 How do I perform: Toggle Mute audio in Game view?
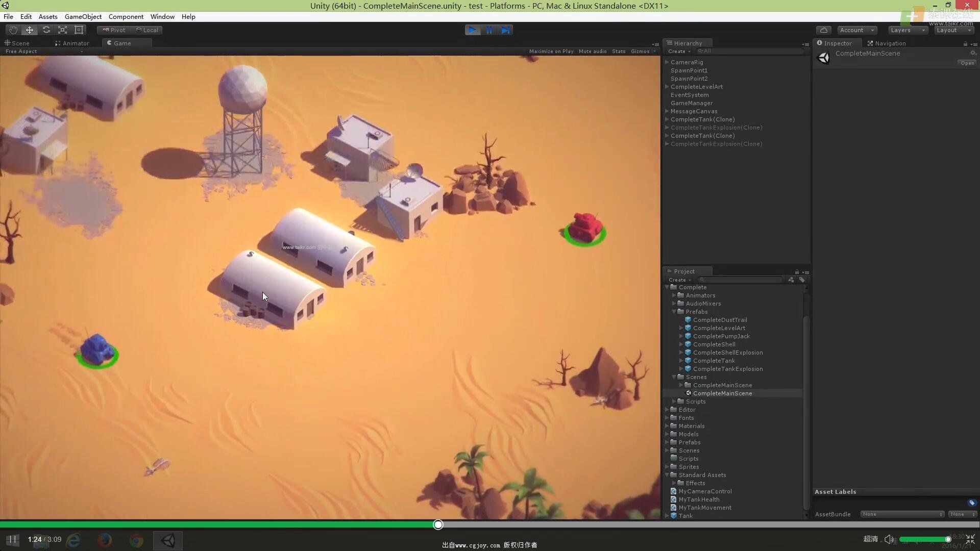pos(593,52)
